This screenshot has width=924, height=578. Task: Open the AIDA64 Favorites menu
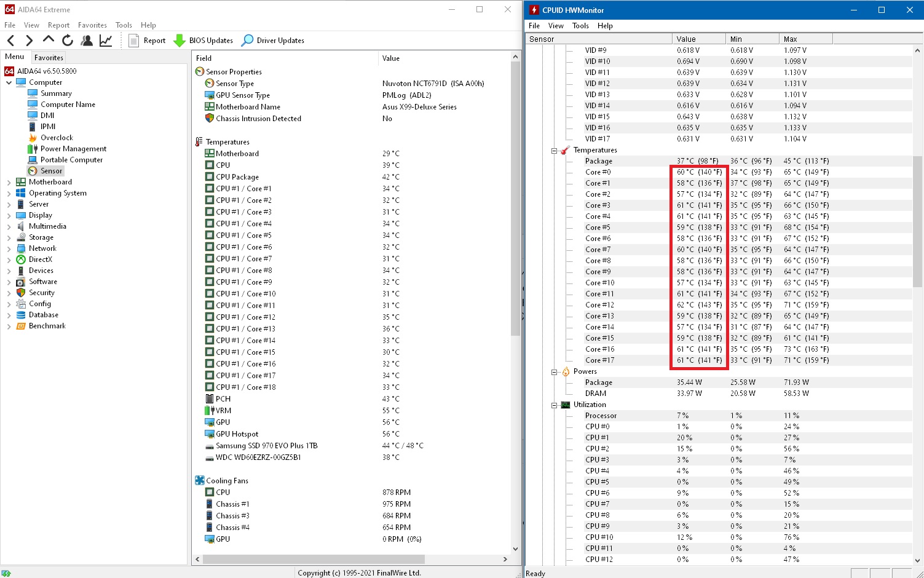92,25
